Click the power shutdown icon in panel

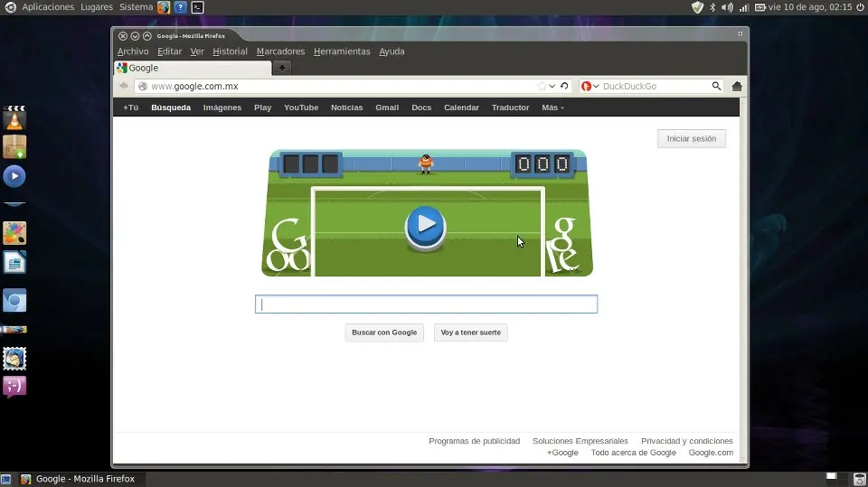860,7
